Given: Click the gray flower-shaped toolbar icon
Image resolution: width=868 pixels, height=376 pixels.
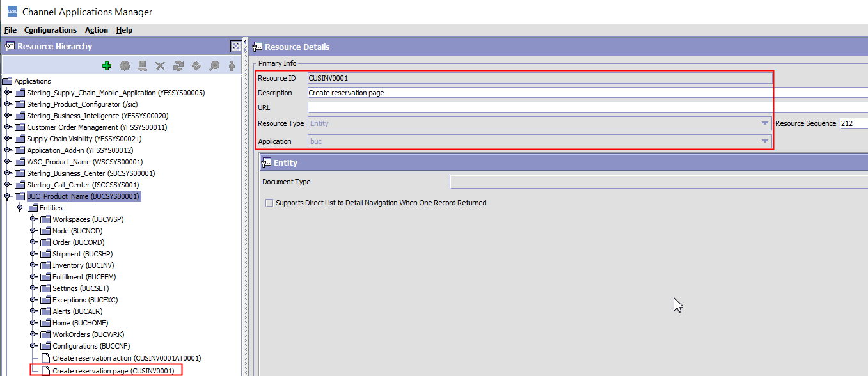Looking at the screenshot, I should coord(125,65).
